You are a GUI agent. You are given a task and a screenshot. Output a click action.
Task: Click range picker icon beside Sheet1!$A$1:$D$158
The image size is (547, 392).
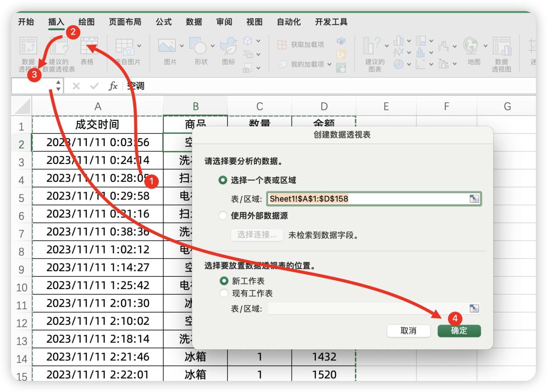[x=474, y=199]
